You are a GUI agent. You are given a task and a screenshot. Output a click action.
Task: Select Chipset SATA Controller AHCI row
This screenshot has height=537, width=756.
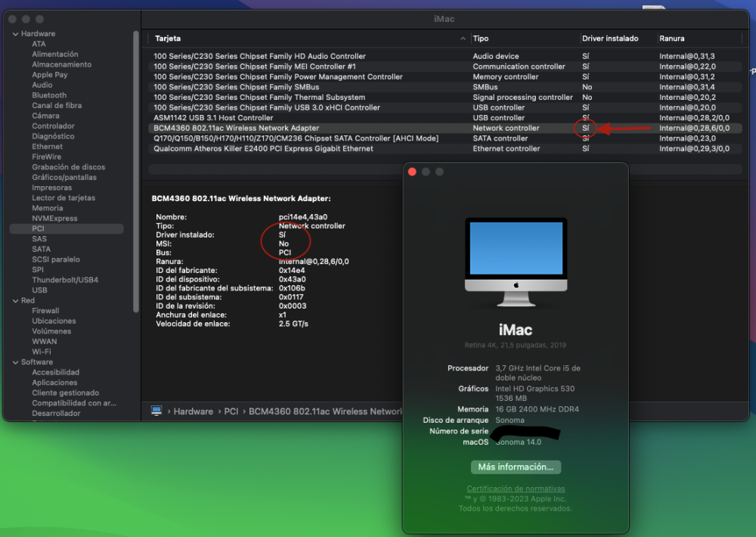445,138
